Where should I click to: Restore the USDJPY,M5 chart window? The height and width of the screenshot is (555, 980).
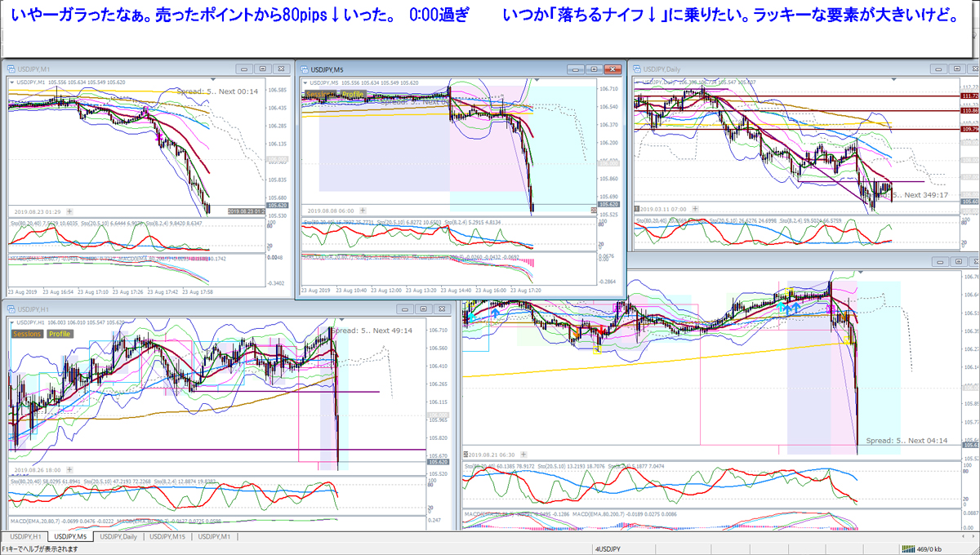click(x=594, y=69)
